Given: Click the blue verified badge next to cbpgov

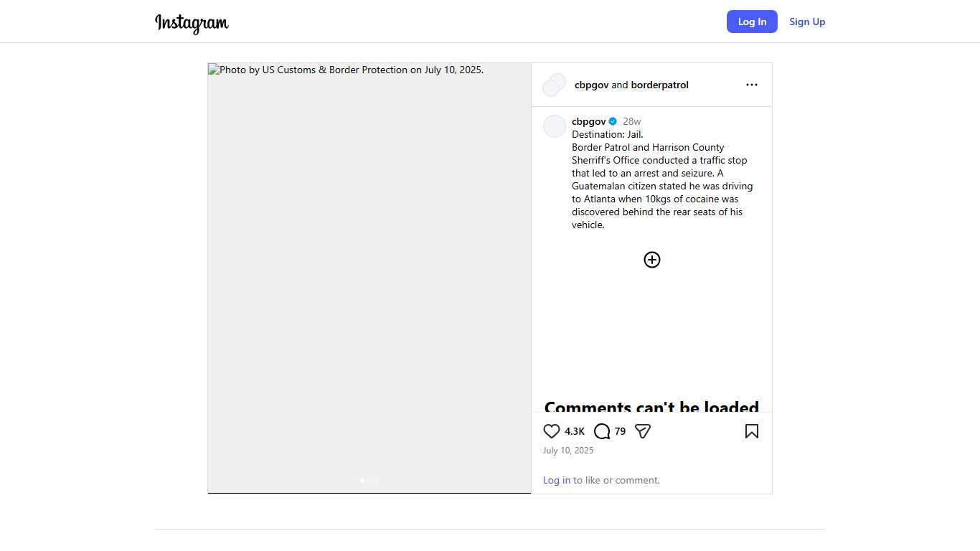Looking at the screenshot, I should pyautogui.click(x=613, y=121).
